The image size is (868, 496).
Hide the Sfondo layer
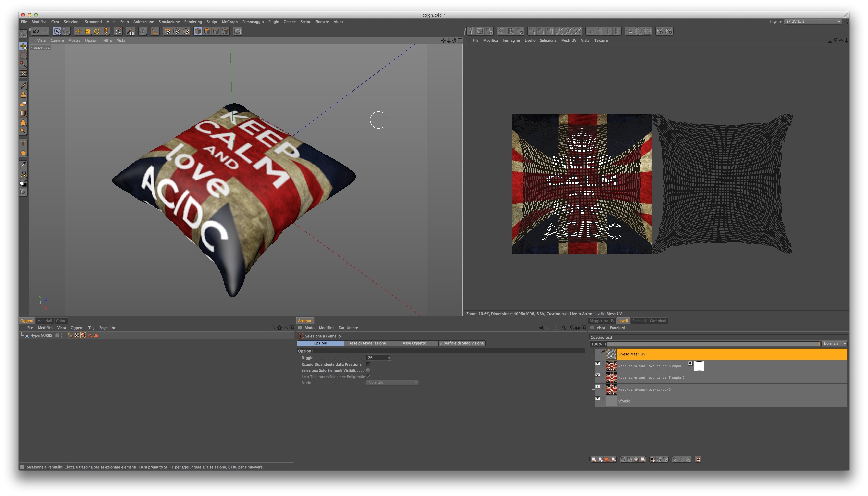[597, 398]
